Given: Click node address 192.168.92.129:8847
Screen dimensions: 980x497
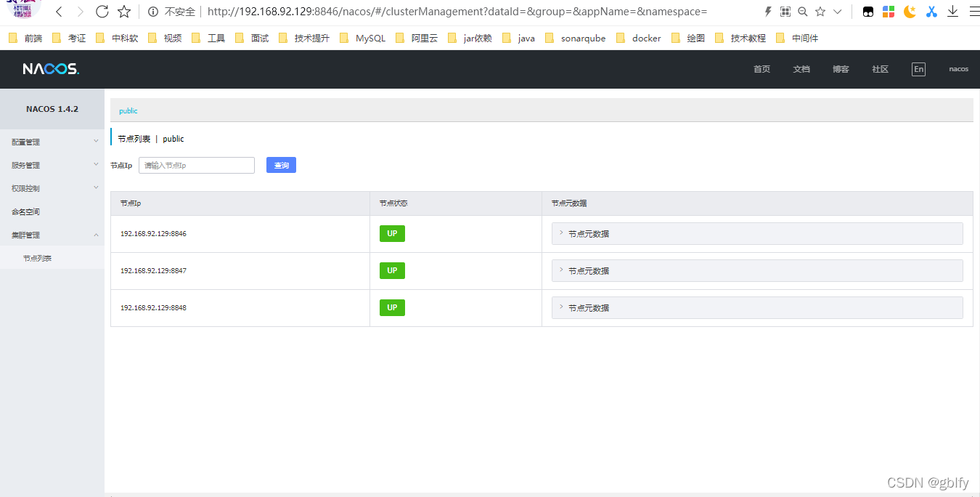Looking at the screenshot, I should pos(153,270).
